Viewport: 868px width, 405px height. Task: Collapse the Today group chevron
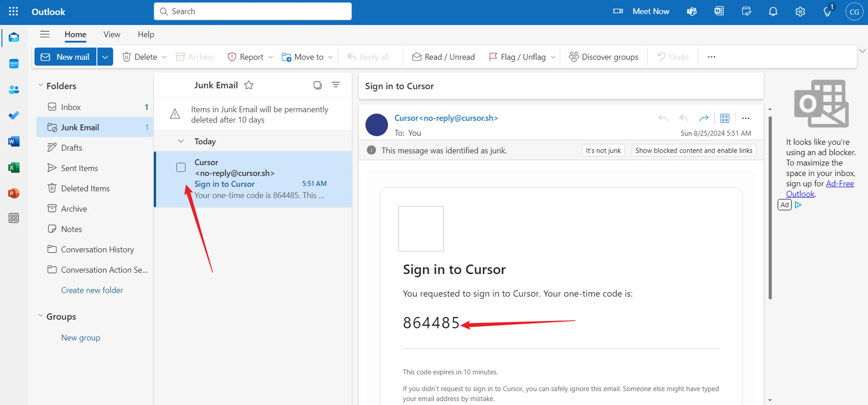tap(181, 141)
